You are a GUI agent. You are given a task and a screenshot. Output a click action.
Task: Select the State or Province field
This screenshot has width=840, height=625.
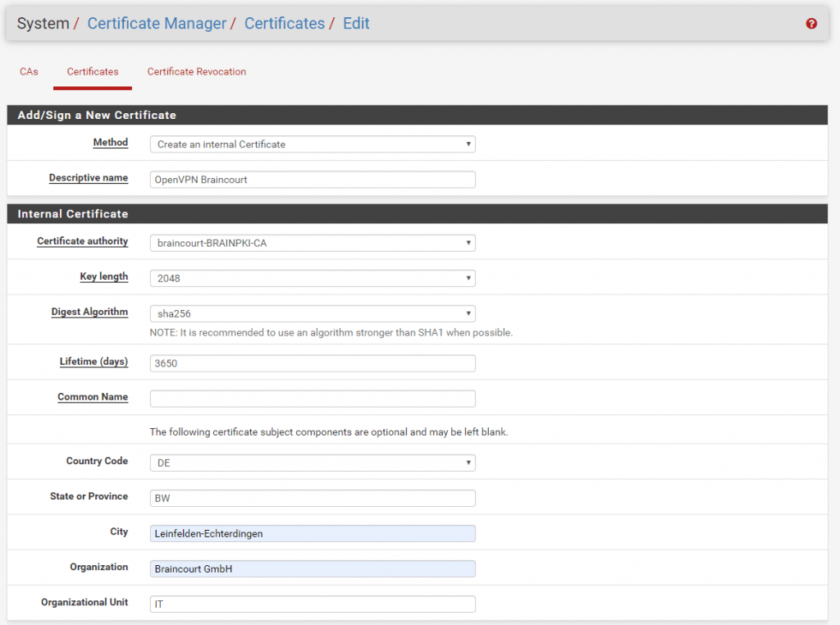(x=313, y=498)
